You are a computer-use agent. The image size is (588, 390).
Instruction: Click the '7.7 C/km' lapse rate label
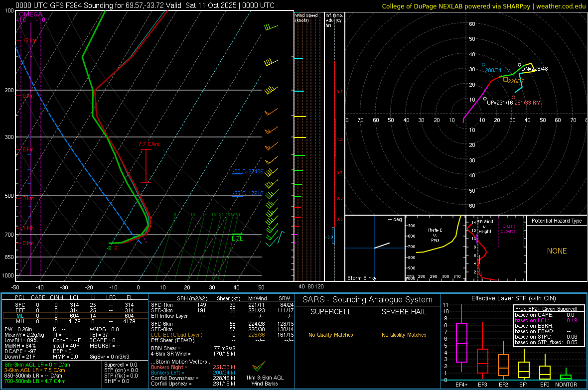[148, 144]
